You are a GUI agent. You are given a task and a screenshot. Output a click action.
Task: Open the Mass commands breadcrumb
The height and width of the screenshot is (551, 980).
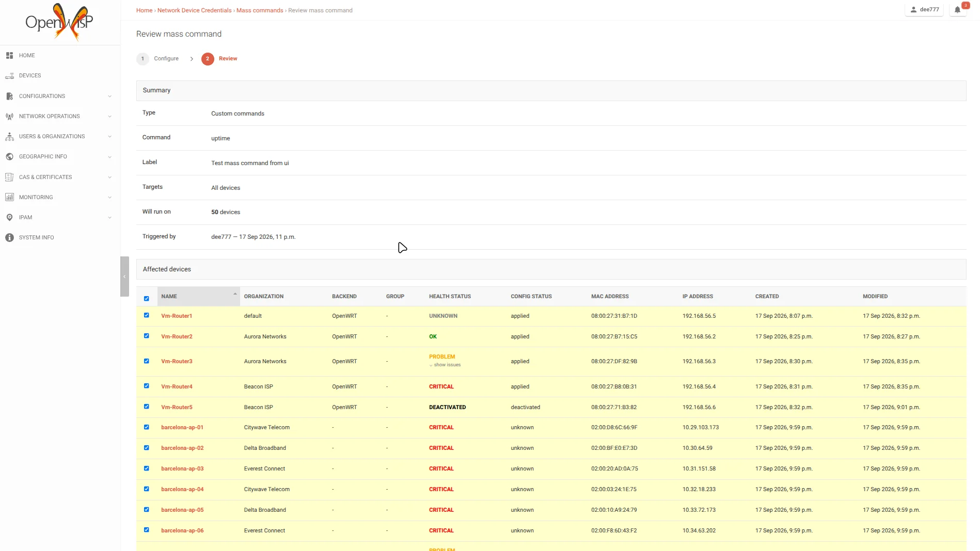coord(260,10)
